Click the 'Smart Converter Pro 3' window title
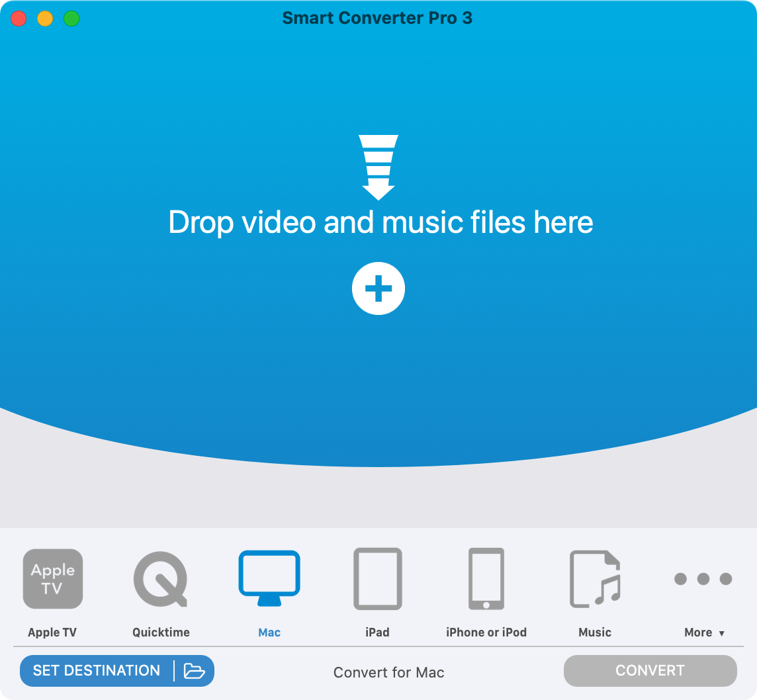This screenshot has width=757, height=700. [x=377, y=18]
